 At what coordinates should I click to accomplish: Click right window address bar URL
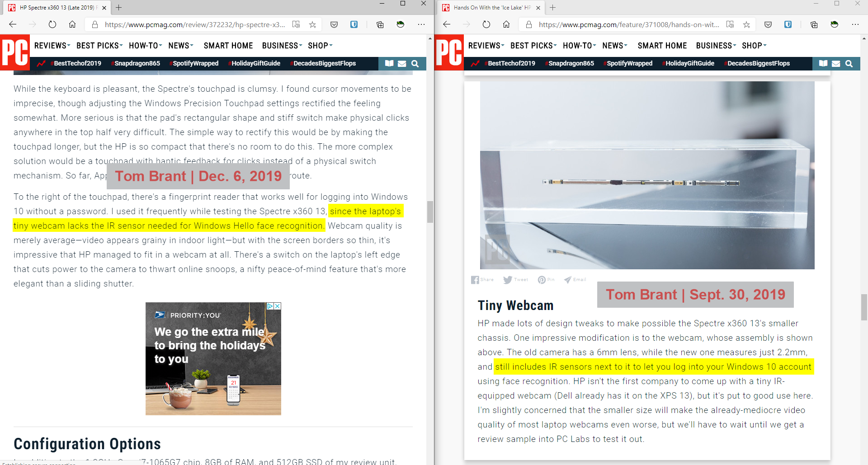629,24
